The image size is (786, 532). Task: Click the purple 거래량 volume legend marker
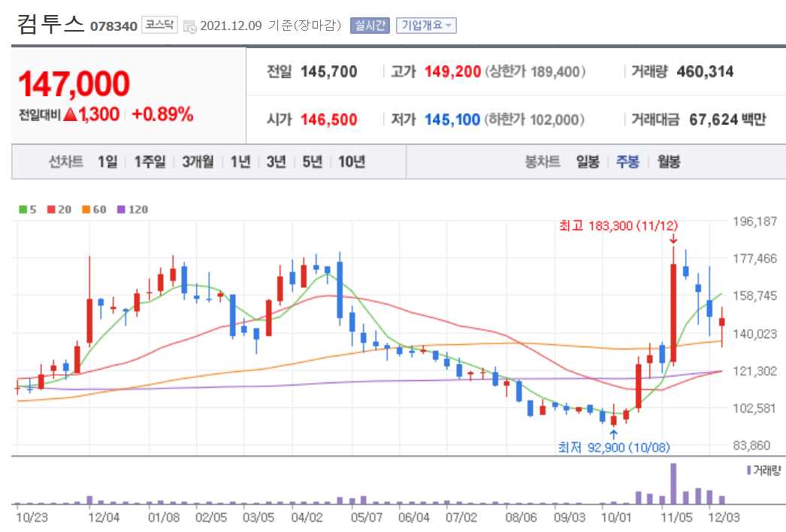pyautogui.click(x=749, y=470)
